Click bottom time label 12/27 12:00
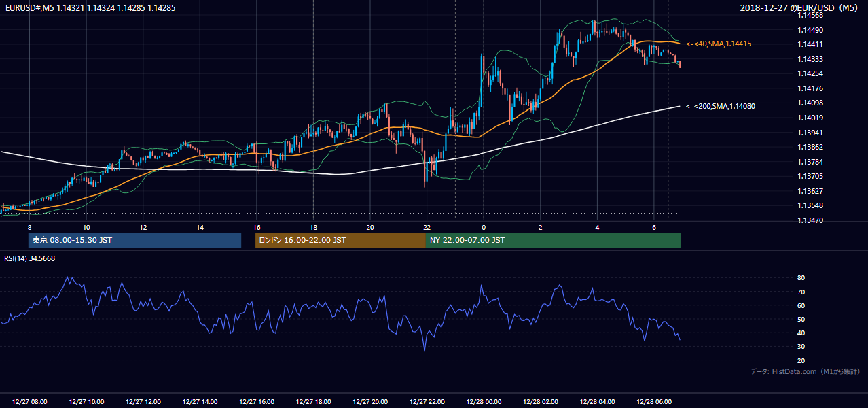Screen dimensions: 868x408 (143, 402)
